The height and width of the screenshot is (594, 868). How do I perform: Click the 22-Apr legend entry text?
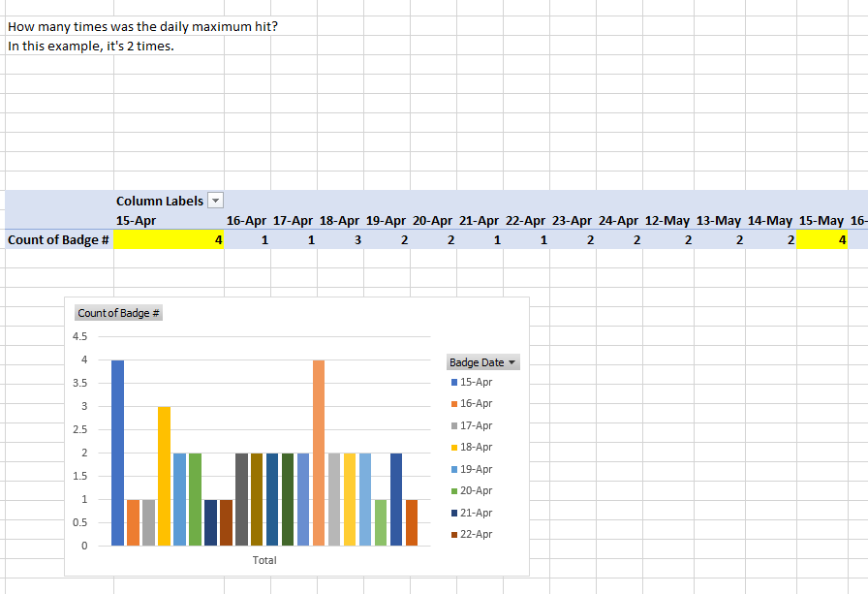pos(476,534)
